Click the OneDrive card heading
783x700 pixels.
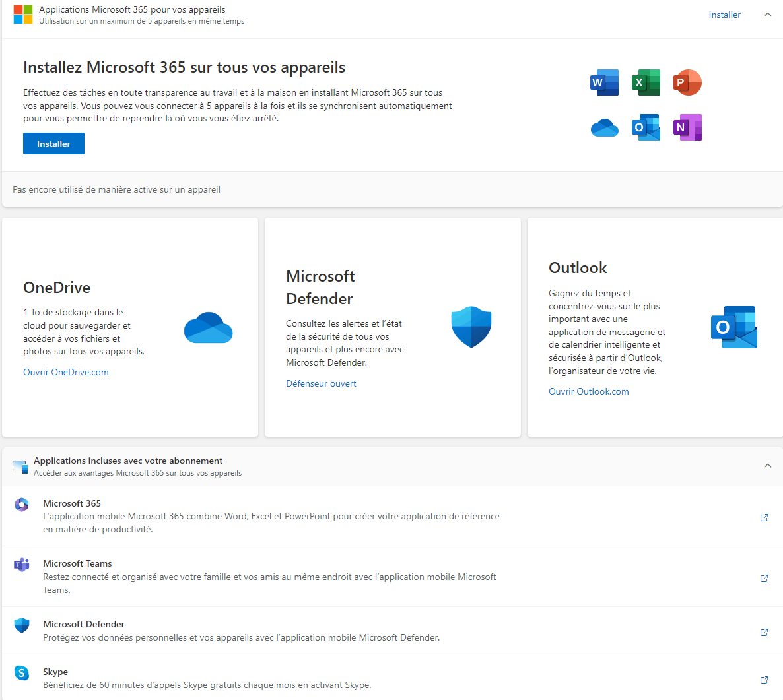57,288
